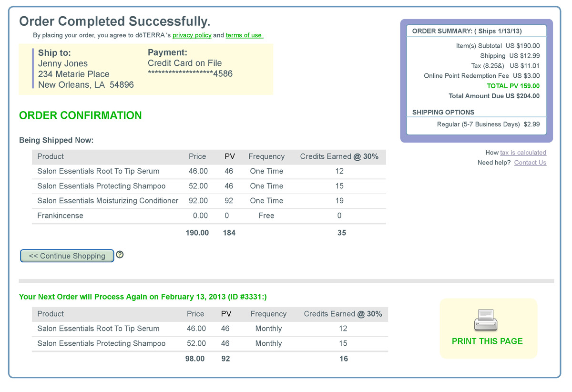
Task: Click Salon Essentials Moisturizing Conditioner product name
Action: tap(108, 201)
